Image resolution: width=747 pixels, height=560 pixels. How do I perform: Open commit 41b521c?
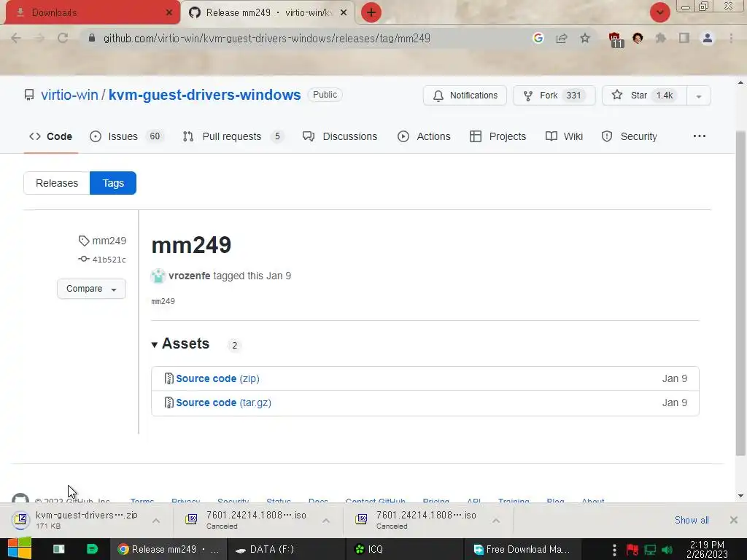[x=103, y=259]
